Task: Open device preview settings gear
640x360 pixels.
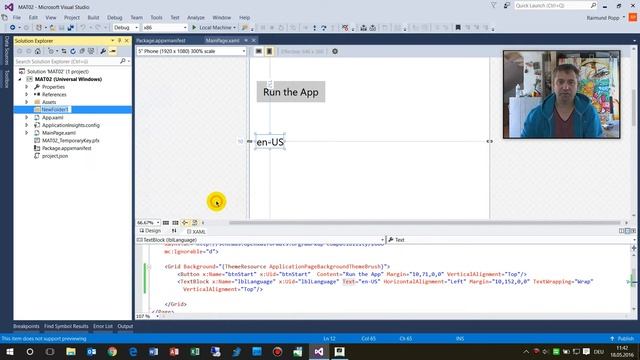Action: [x=335, y=51]
